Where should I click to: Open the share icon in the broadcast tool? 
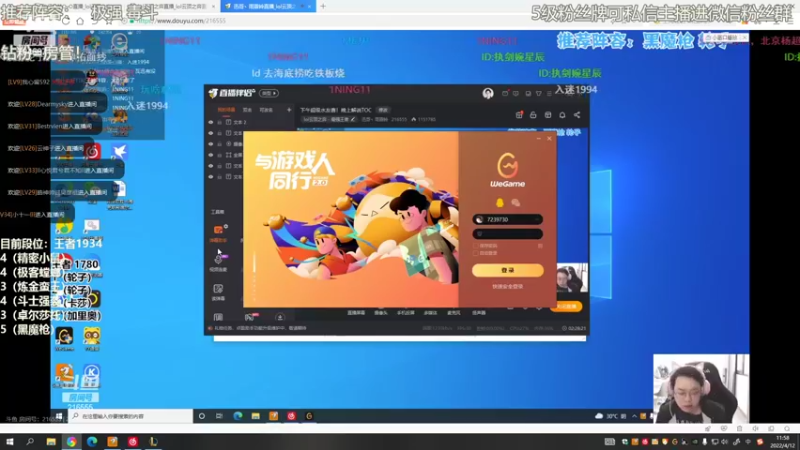(x=577, y=115)
